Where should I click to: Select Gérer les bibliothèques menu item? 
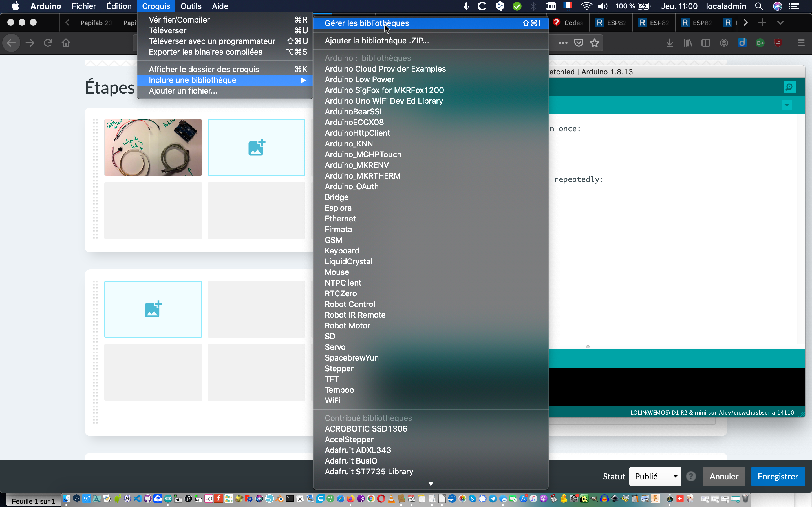[x=367, y=23]
